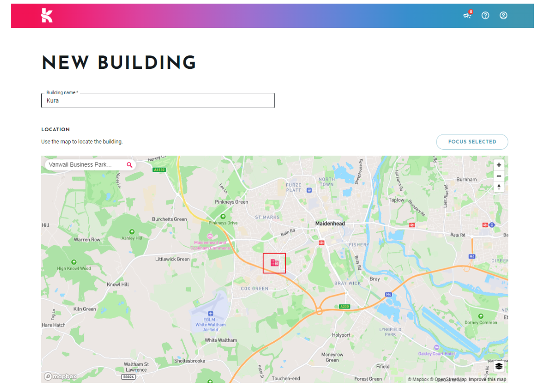Open the user account profile icon

pyautogui.click(x=503, y=15)
